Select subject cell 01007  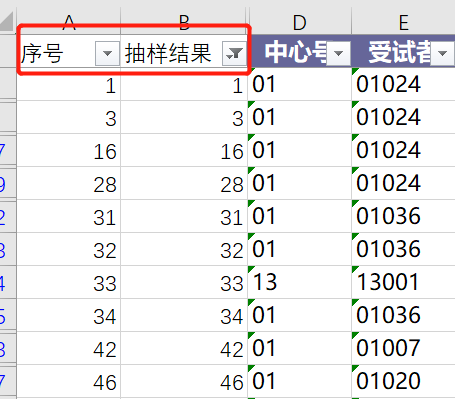point(403,348)
